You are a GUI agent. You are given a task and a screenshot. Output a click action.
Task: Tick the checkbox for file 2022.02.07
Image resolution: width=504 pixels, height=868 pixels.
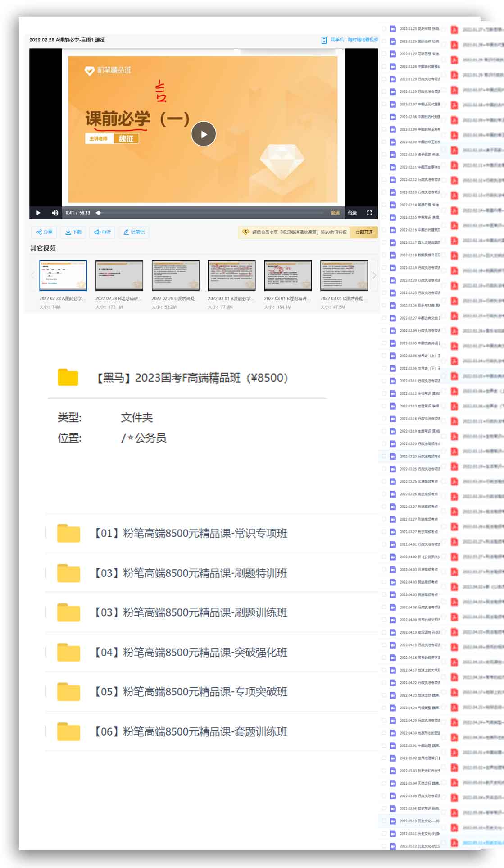coord(384,104)
